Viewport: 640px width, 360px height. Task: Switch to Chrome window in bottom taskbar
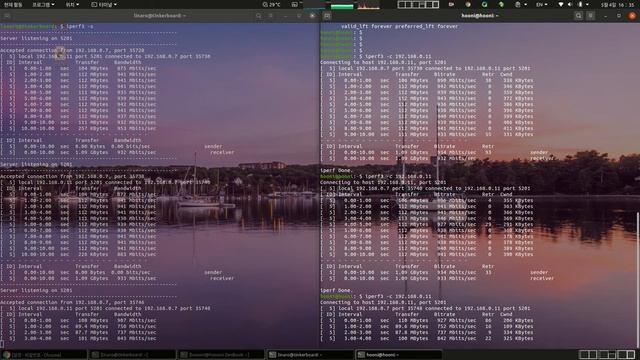click(x=43, y=355)
